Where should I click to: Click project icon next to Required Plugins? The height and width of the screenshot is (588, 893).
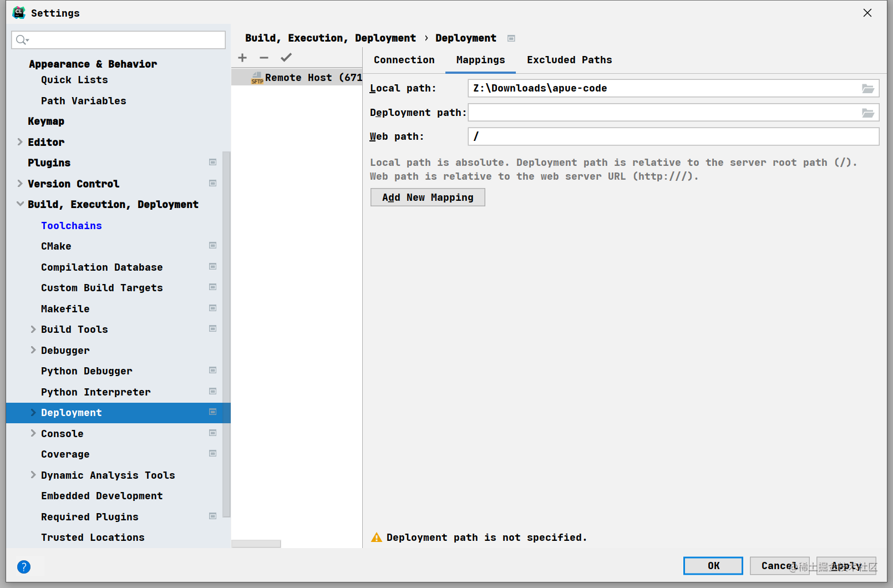pos(212,516)
